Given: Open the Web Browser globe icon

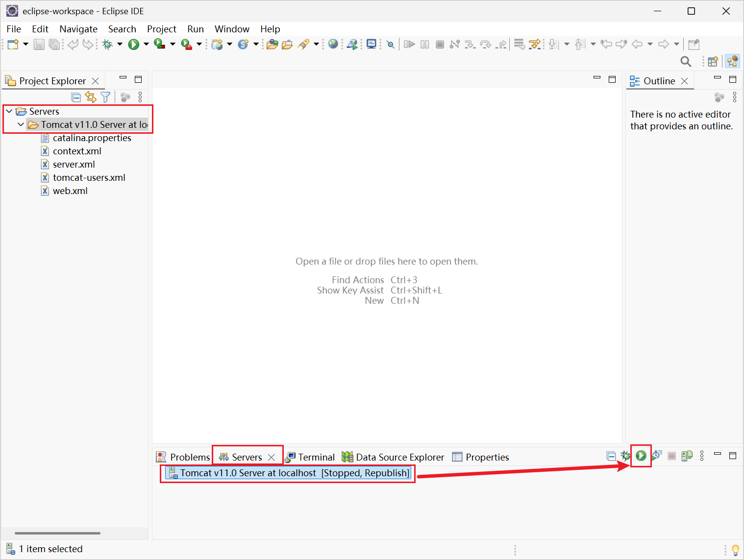Looking at the screenshot, I should click(333, 44).
